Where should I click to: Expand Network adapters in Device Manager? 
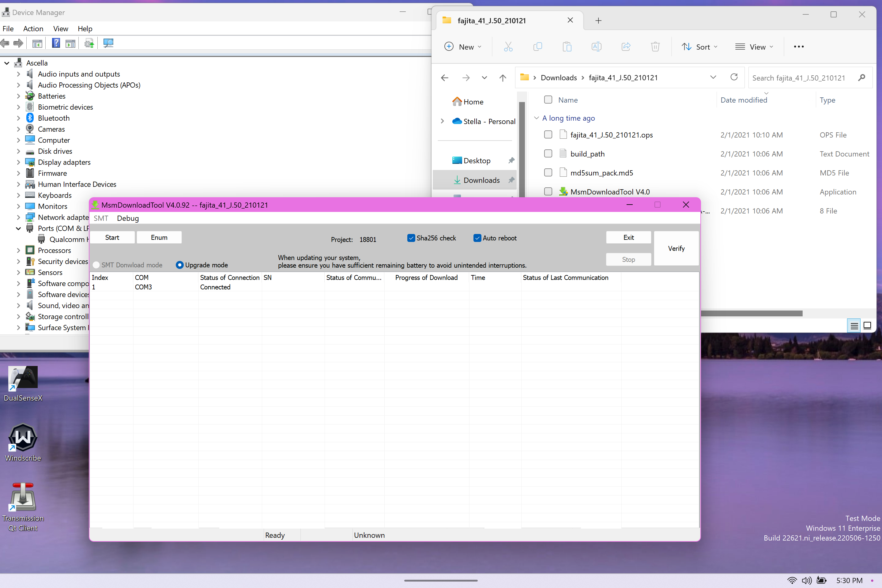click(x=18, y=217)
